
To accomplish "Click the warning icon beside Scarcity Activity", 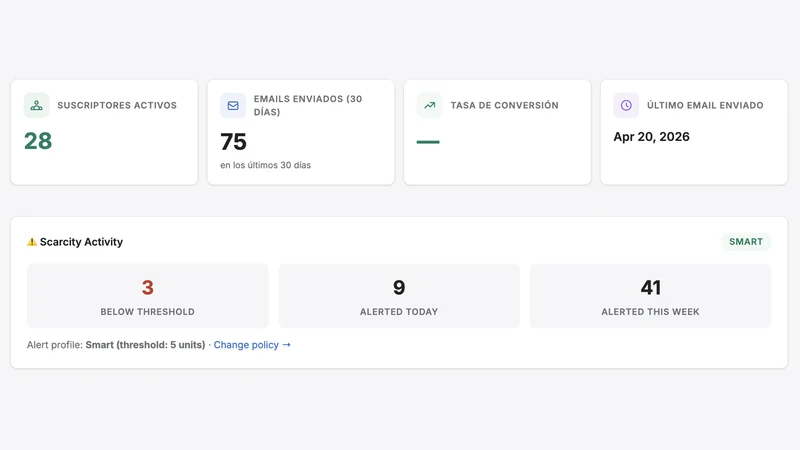I will coord(32,242).
